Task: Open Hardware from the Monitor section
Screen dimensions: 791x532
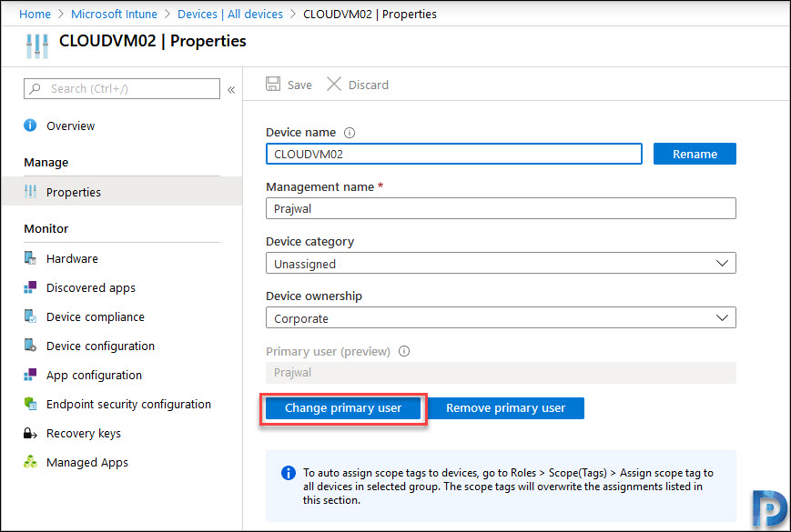Action: [72, 258]
